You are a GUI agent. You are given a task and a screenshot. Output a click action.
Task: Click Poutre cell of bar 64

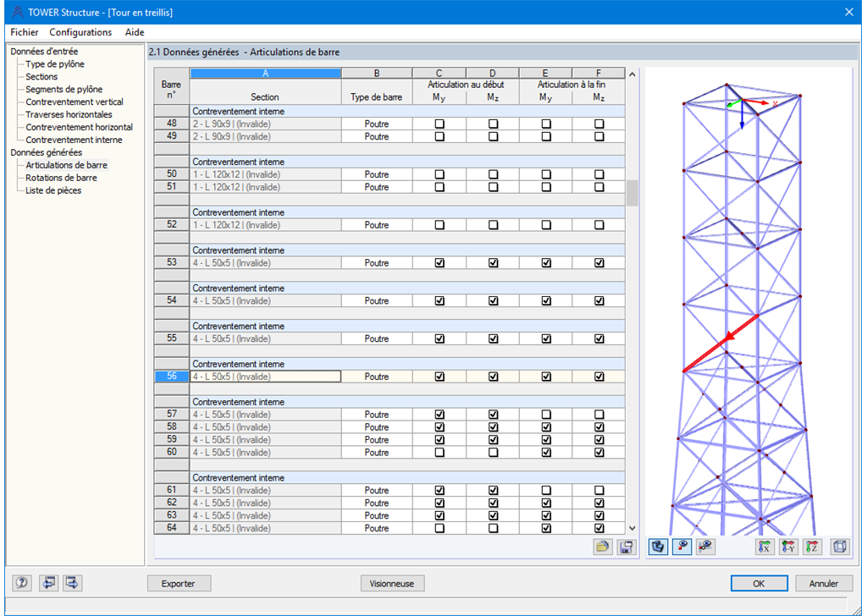click(x=377, y=528)
